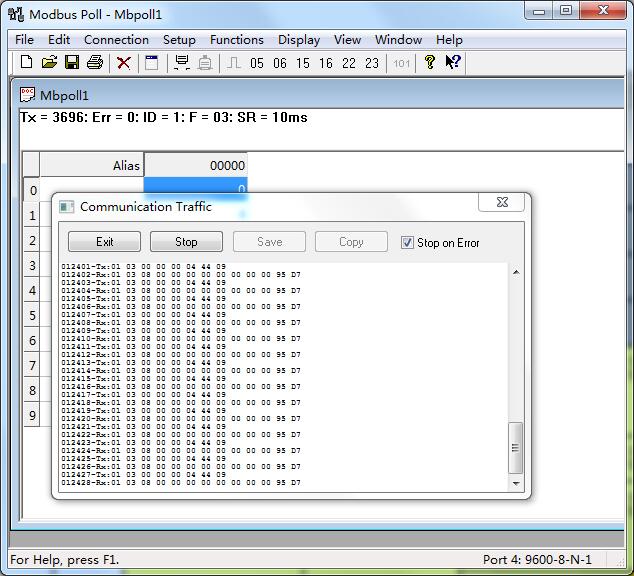Open the new window toolbar icon
The width and height of the screenshot is (634, 576).
point(152,63)
